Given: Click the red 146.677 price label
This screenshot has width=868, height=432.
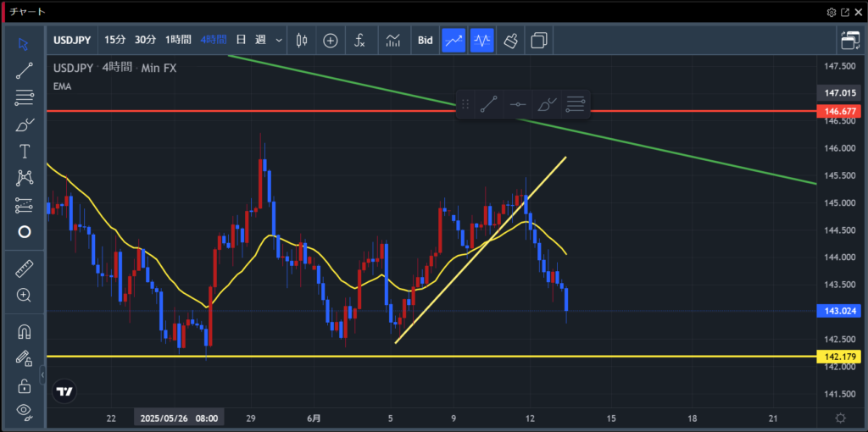Looking at the screenshot, I should pos(839,111).
